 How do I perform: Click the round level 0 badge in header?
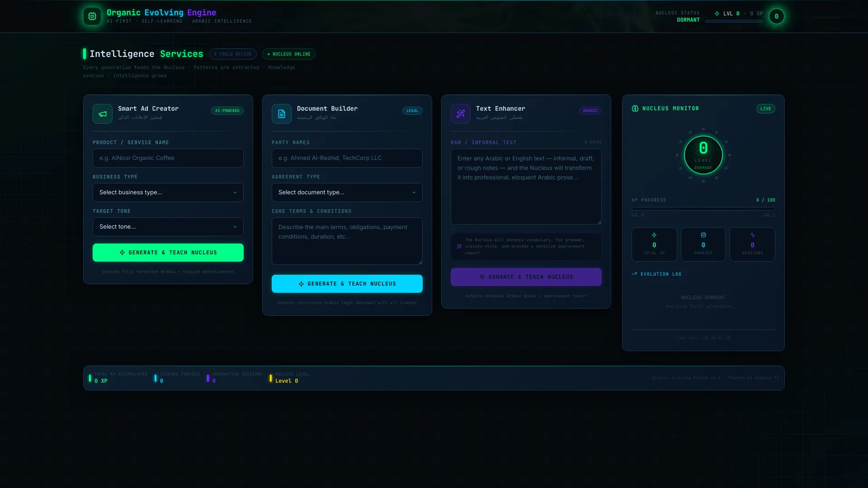click(x=777, y=16)
